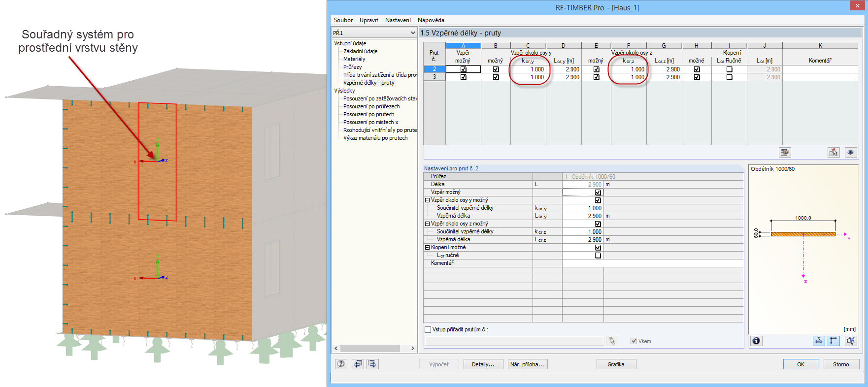Select 'Základní údaje' in navigator tree
868x387 pixels.
tap(361, 51)
